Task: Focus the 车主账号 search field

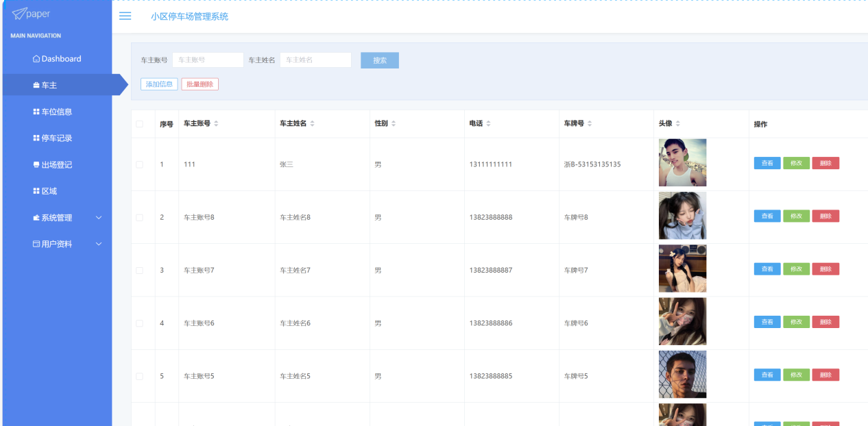Action: 208,60
